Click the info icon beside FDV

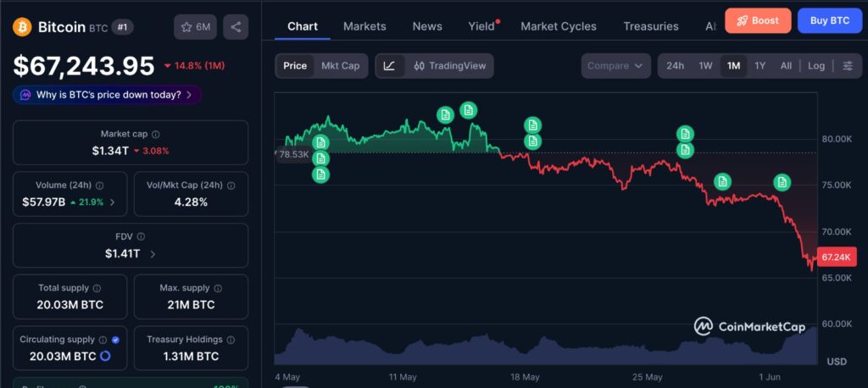(x=142, y=236)
